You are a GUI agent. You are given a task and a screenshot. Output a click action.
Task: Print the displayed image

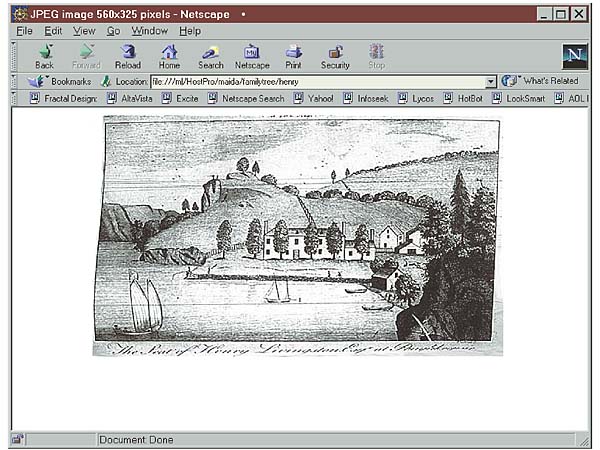293,56
